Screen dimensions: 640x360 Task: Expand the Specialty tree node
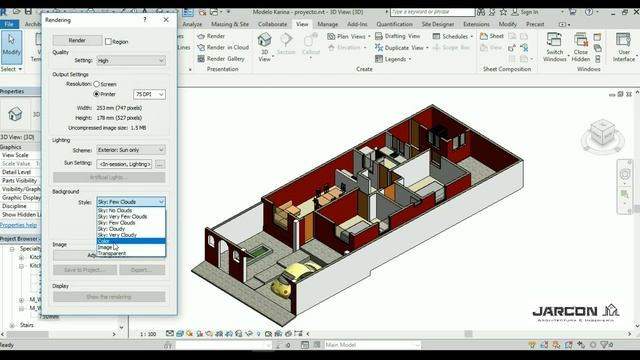(12, 249)
